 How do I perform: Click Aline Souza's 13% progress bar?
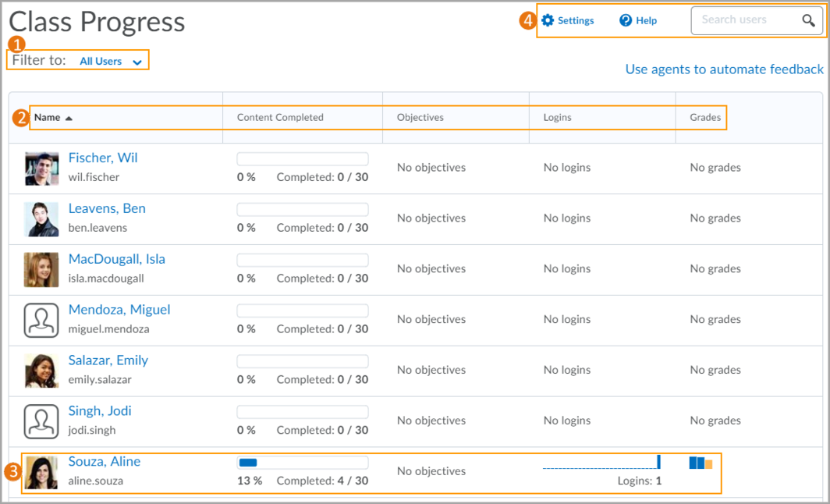pyautogui.click(x=303, y=463)
